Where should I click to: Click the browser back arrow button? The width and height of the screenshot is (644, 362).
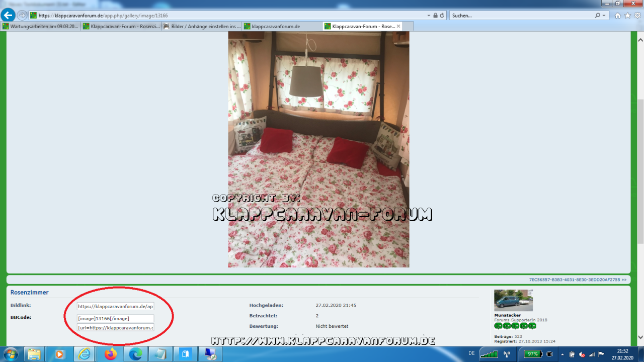[8, 15]
